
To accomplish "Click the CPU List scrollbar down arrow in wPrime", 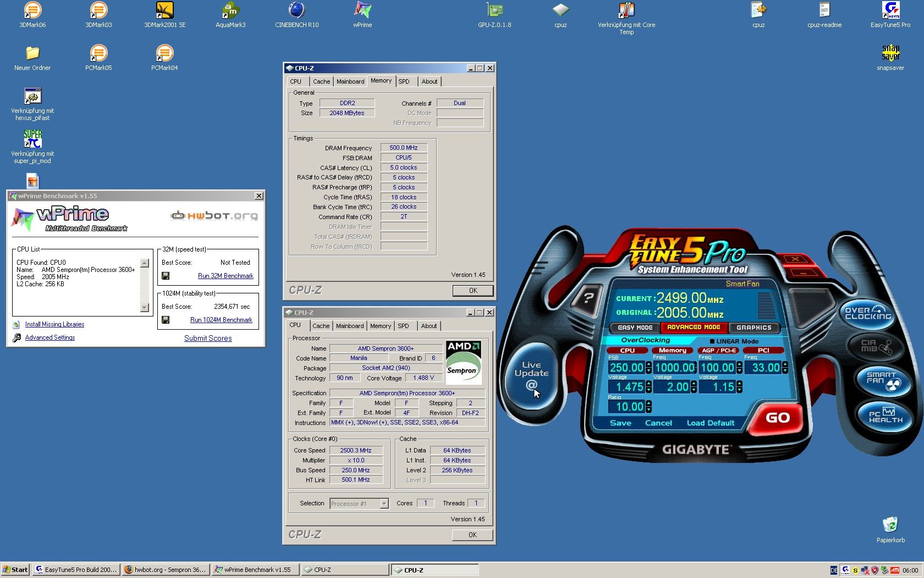I will [145, 308].
